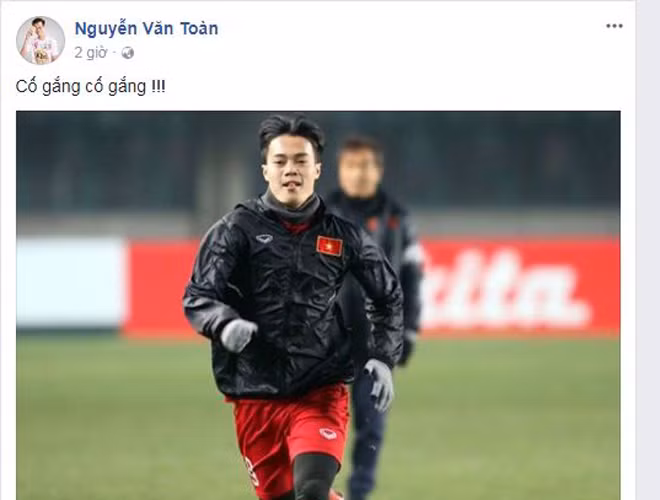Screen dimensions: 660x500
Task: Open the post options three-dot menu
Action: click(614, 26)
